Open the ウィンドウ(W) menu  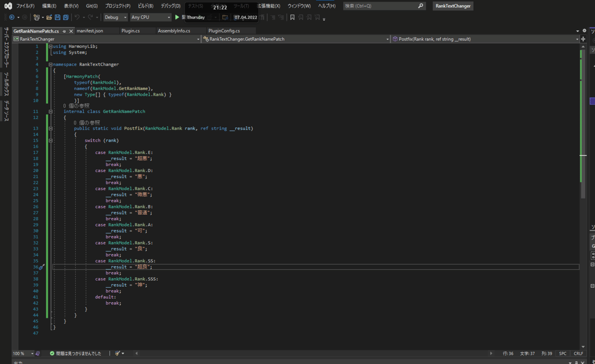point(299,6)
